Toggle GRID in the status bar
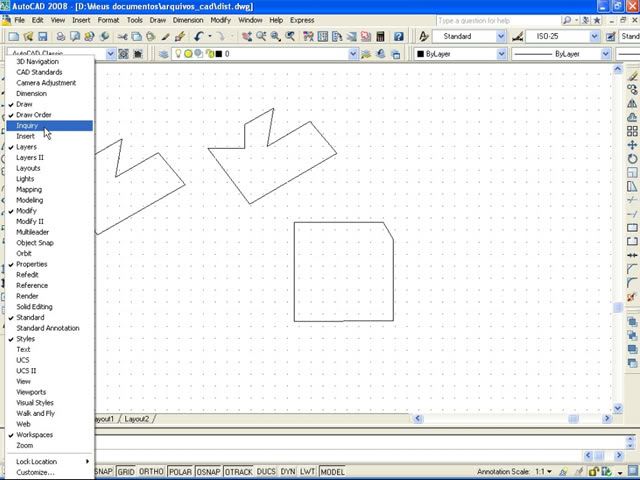 pos(126,472)
